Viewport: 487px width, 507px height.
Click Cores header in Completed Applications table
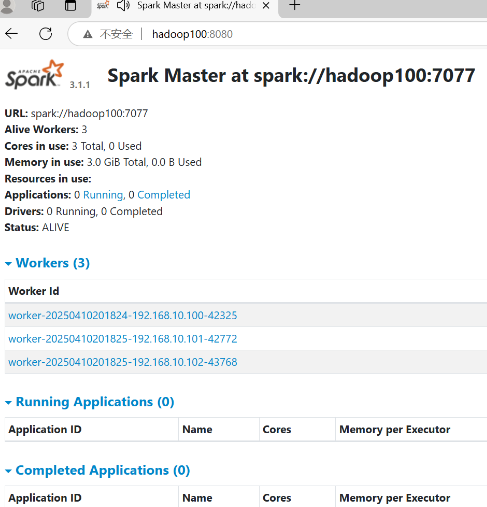click(x=277, y=498)
